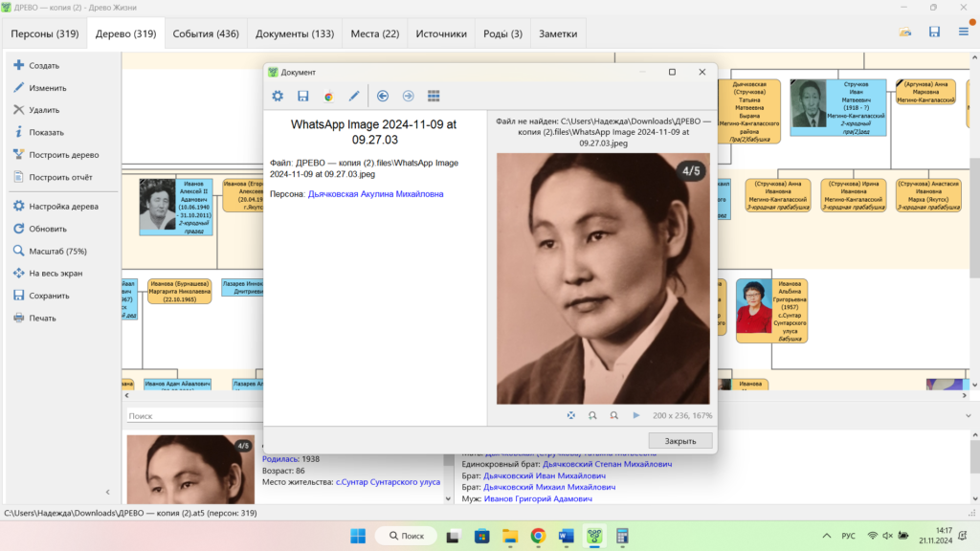Open thumbnail grid view in document dialog
The height and width of the screenshot is (551, 980).
pyautogui.click(x=434, y=96)
